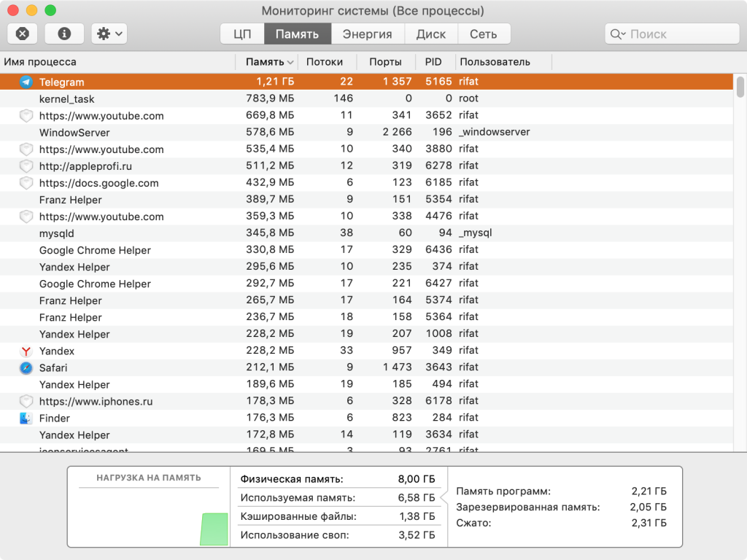The image size is (747, 560).
Task: Select Yandex Helper with PID 1008
Action: coord(366,334)
